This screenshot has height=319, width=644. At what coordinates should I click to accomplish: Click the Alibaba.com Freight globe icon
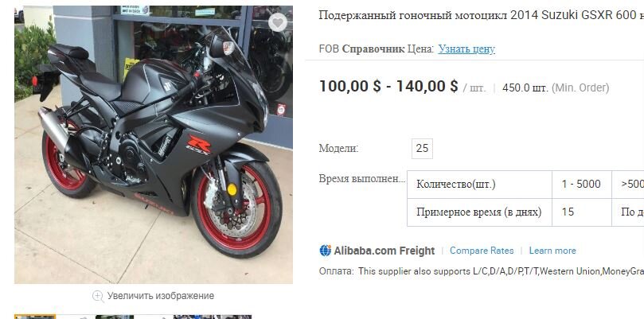(326, 251)
